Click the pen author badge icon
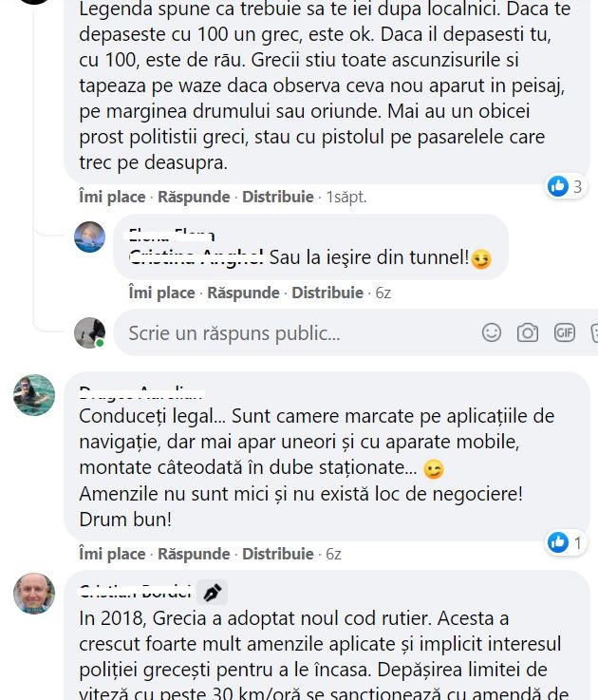The image size is (598, 700). 213,593
